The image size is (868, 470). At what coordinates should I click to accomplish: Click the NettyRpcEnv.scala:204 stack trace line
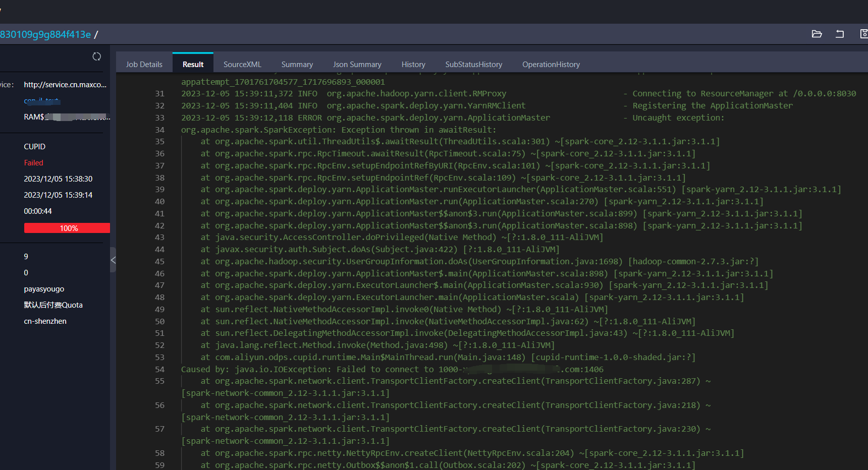472,453
